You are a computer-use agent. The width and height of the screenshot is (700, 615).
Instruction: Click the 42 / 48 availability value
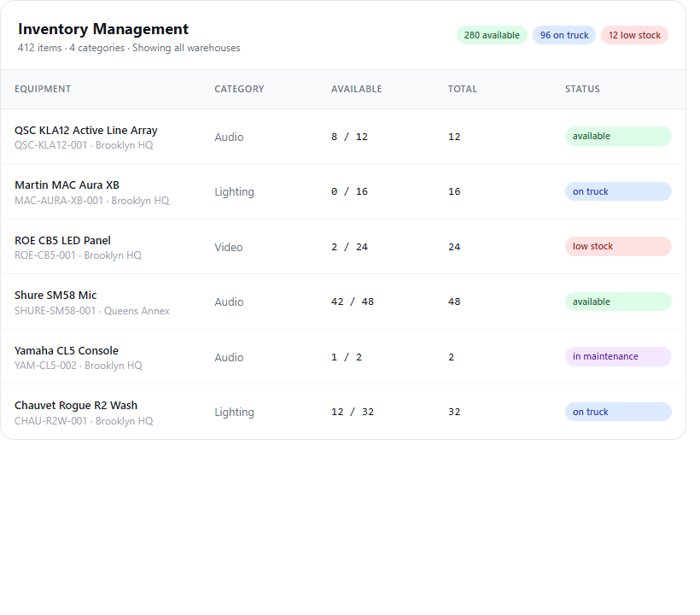tap(353, 302)
